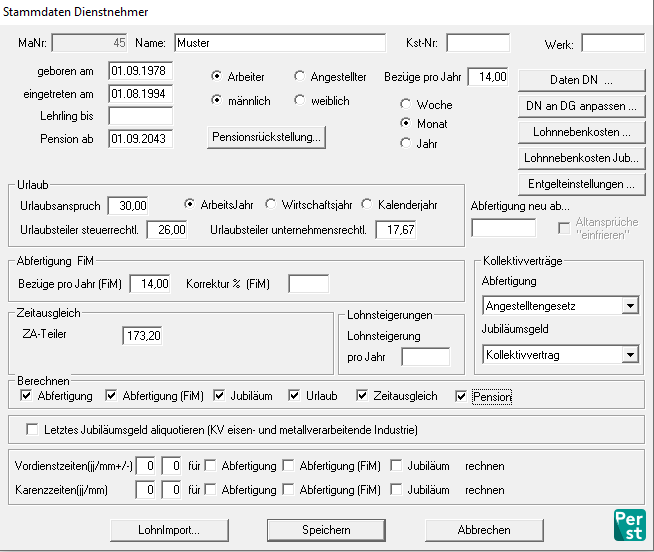The image size is (654, 552).
Task: Uncheck the Jubiläum checkbox under Berechnen
Action: (x=219, y=396)
